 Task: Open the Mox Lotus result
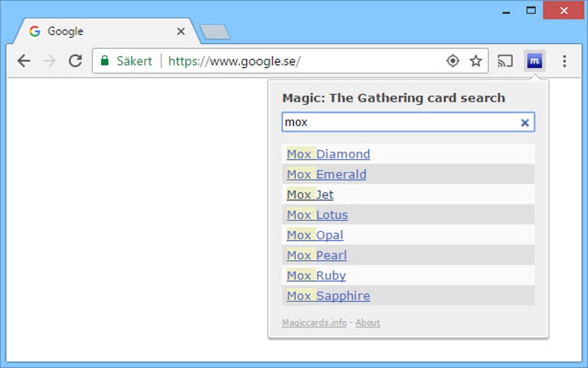(x=317, y=215)
